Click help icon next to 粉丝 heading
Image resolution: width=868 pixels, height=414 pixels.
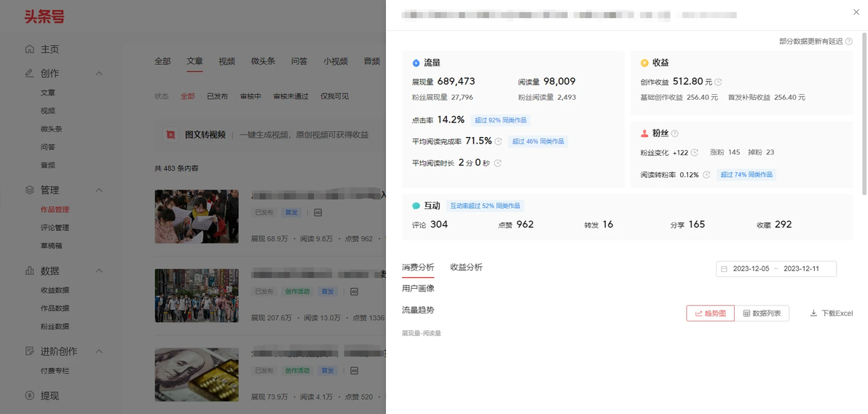(x=675, y=133)
